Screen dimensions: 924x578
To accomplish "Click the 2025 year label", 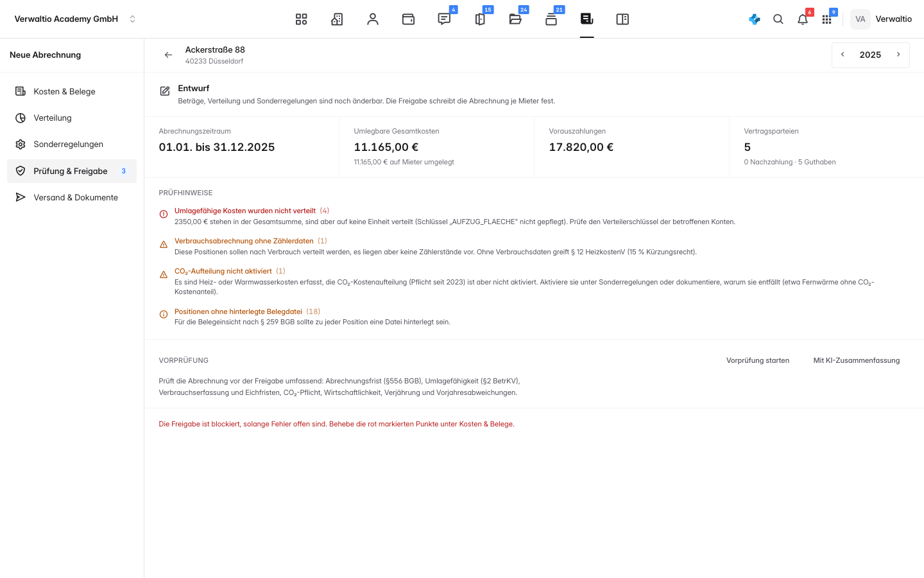I will point(870,55).
